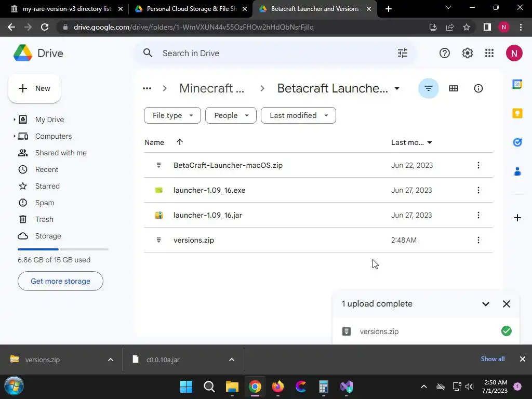This screenshot has height=399, width=532.
Task: Show hidden breadcrumb folders ellipsis
Action: point(147,88)
